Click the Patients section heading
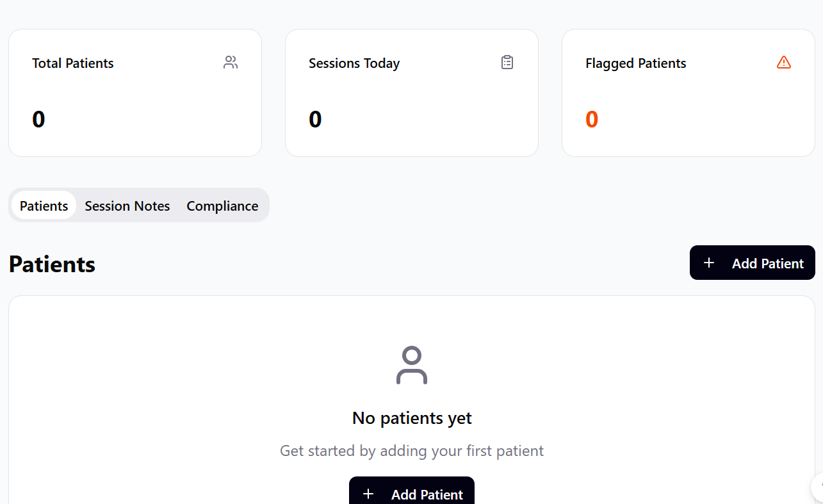 [x=52, y=264]
